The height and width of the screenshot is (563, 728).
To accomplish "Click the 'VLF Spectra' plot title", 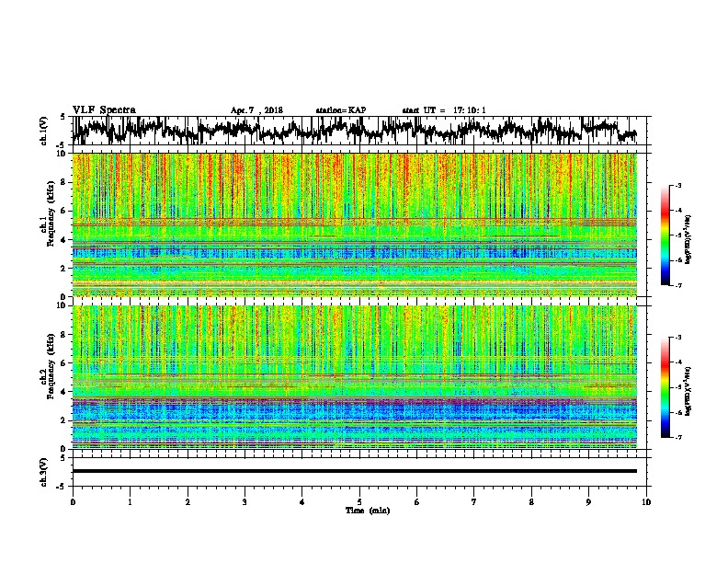I will tap(104, 110).
